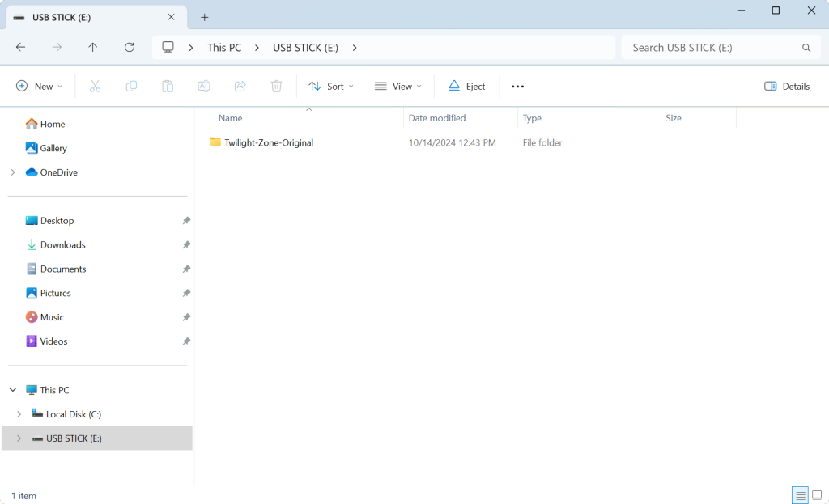Go back with the left arrow
The width and height of the screenshot is (829, 504).
tap(20, 48)
